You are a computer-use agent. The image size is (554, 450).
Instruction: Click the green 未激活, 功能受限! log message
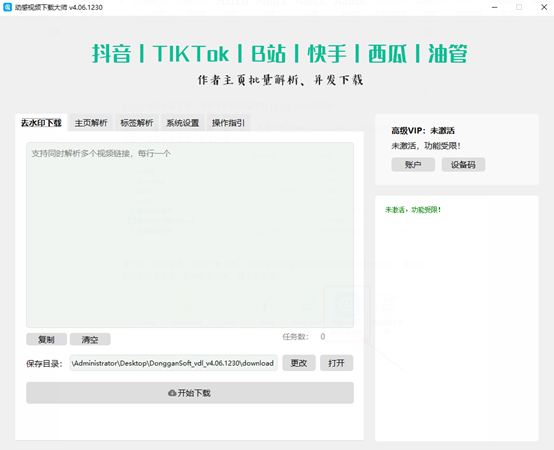[413, 210]
